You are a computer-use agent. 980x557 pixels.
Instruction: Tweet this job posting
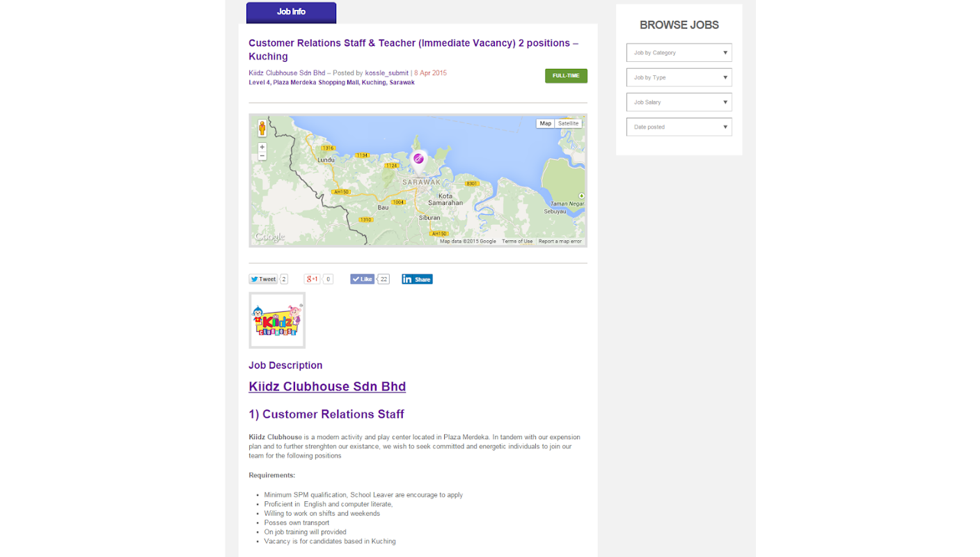(x=263, y=279)
